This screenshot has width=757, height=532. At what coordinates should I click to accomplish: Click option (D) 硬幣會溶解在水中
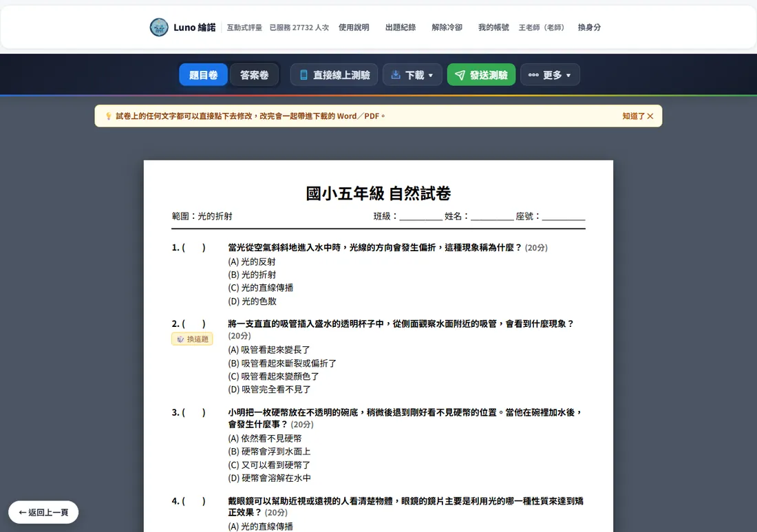click(269, 478)
